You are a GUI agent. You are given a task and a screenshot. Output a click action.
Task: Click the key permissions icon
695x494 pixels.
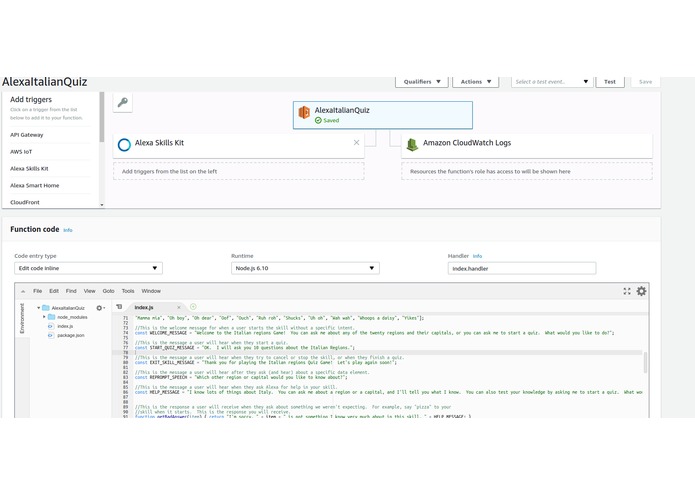tap(123, 102)
